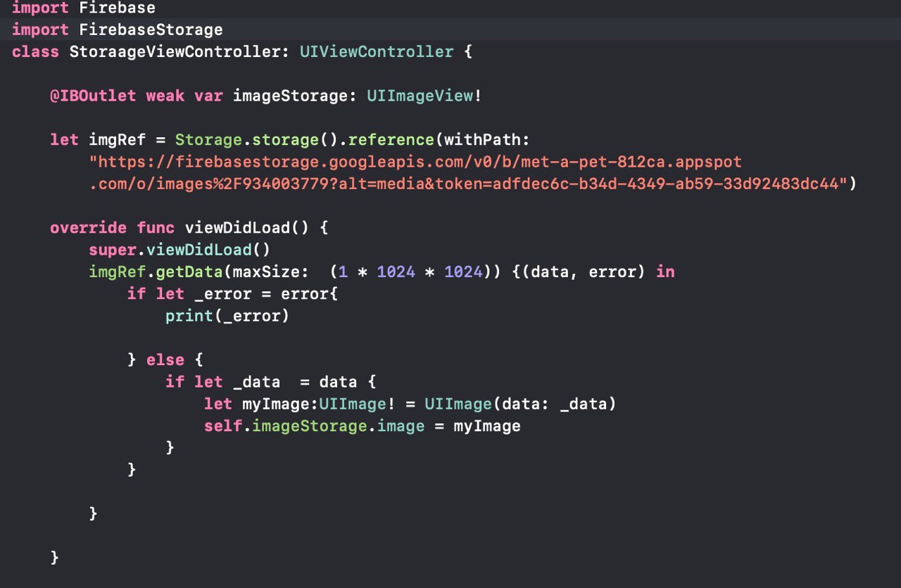The image size is (901, 588).
Task: Click '_error' in 'if let _error = error'
Action: (x=223, y=293)
